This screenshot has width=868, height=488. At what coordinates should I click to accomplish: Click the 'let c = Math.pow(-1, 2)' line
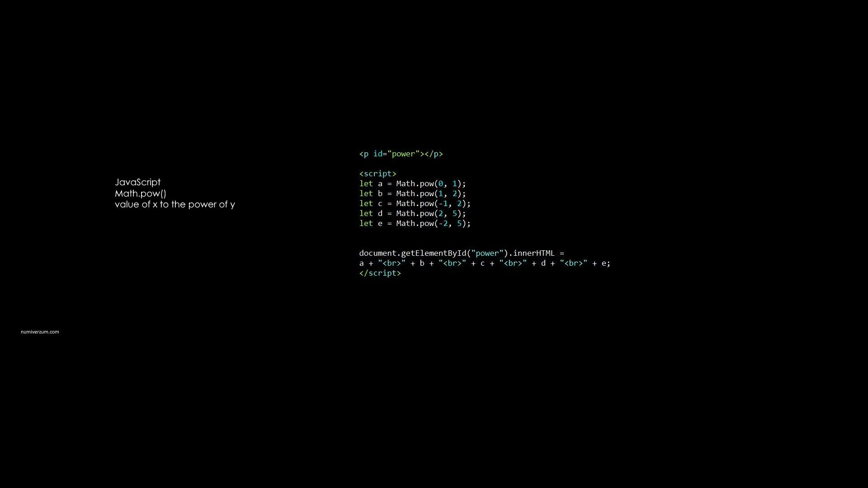coord(415,203)
